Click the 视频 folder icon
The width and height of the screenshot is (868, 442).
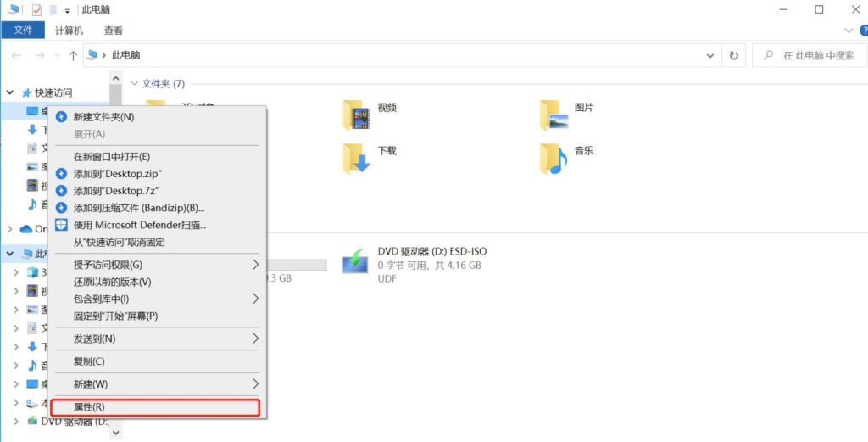pos(358,115)
